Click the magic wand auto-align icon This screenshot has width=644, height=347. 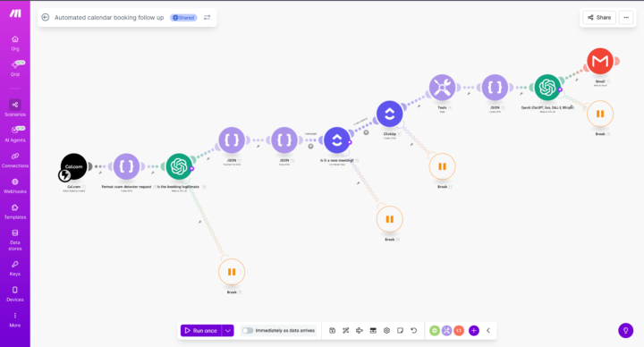pos(346,331)
